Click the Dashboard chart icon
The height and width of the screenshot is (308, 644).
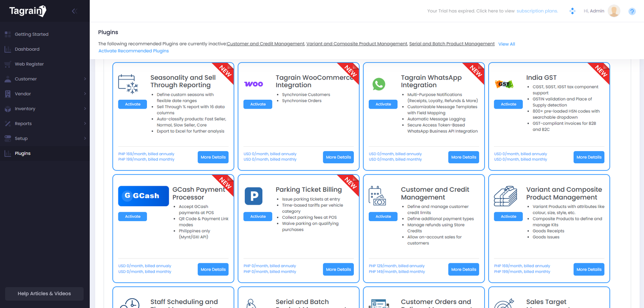point(8,49)
